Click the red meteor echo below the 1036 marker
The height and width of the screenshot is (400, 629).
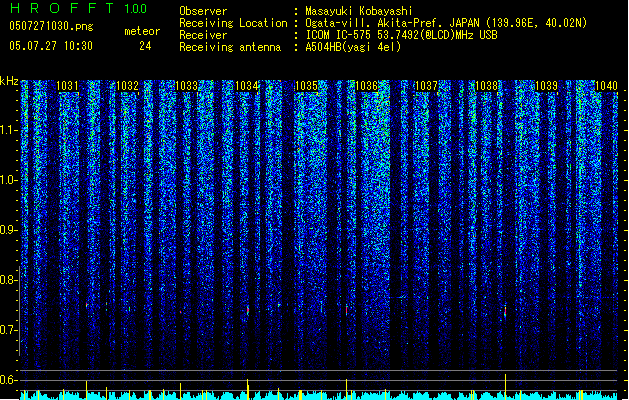click(x=347, y=310)
